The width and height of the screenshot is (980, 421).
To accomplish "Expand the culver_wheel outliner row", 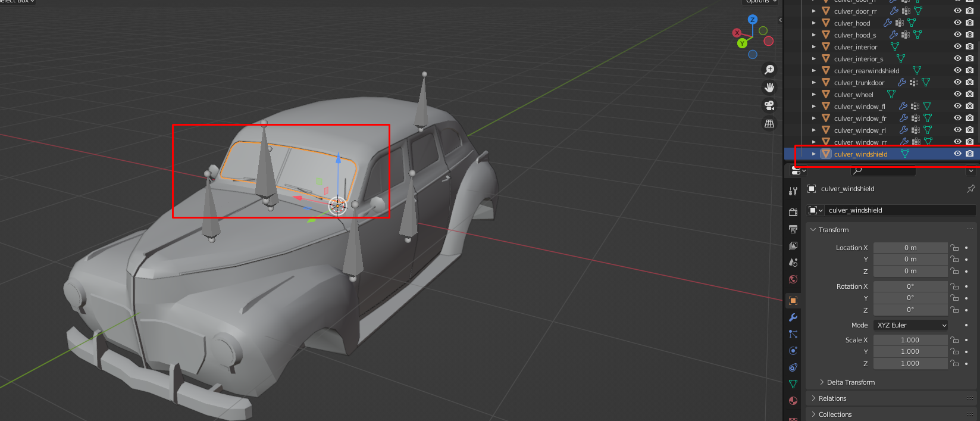I will tap(814, 94).
